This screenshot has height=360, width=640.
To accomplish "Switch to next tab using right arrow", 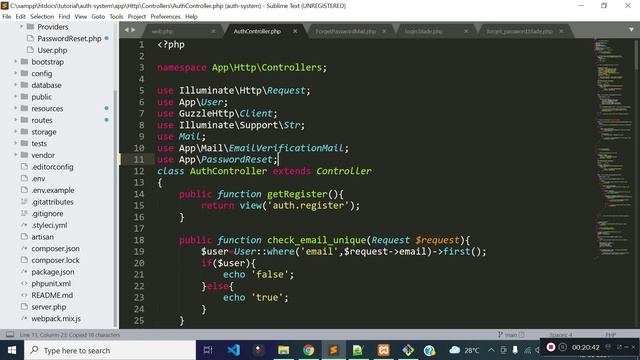I will pyautogui.click(x=133, y=30).
